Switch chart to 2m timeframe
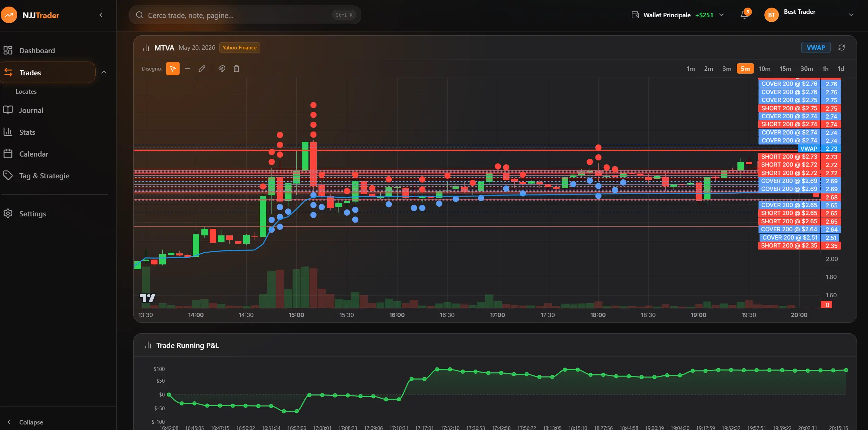 point(708,69)
